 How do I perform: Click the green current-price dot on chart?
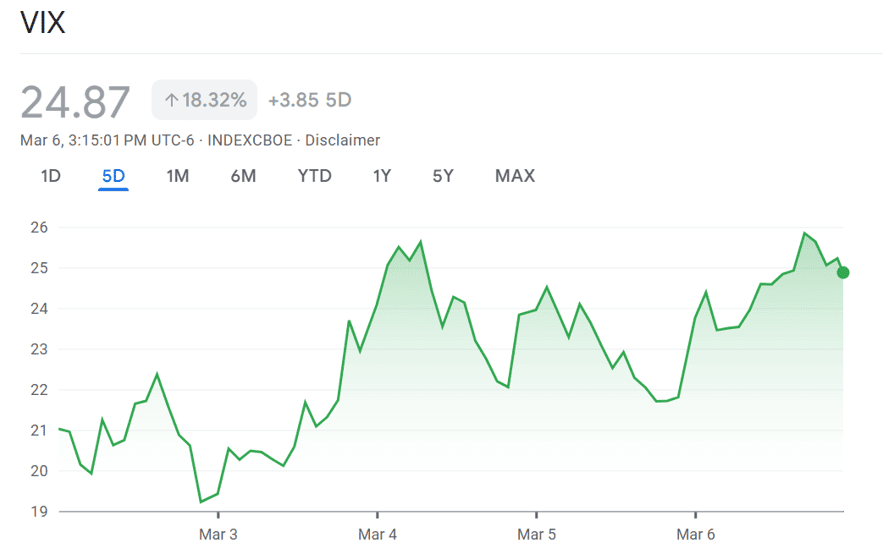[x=843, y=272]
